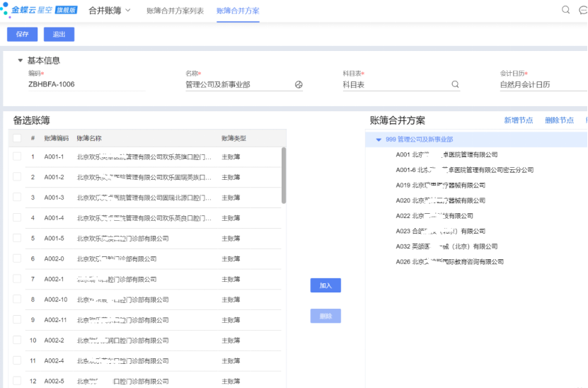Check the box for row A001-2
The height and width of the screenshot is (388, 588).
[17, 177]
